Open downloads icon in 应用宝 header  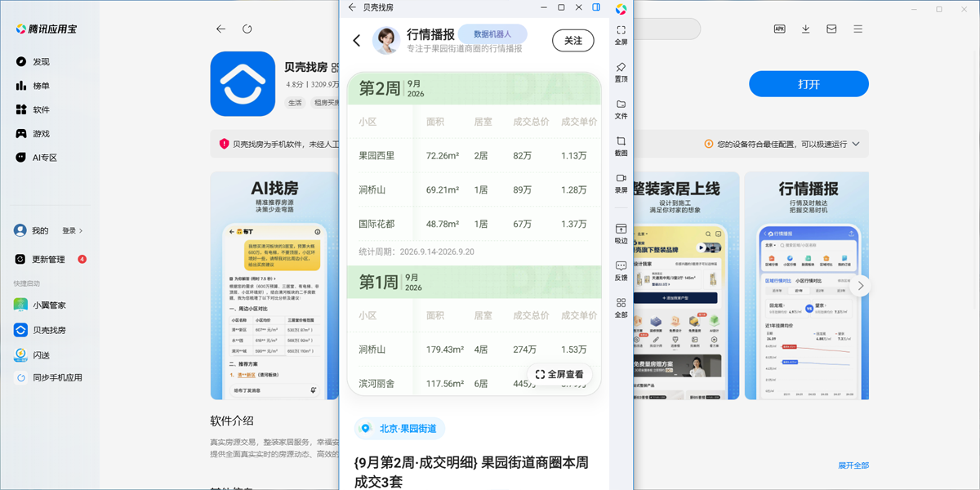pyautogui.click(x=805, y=29)
